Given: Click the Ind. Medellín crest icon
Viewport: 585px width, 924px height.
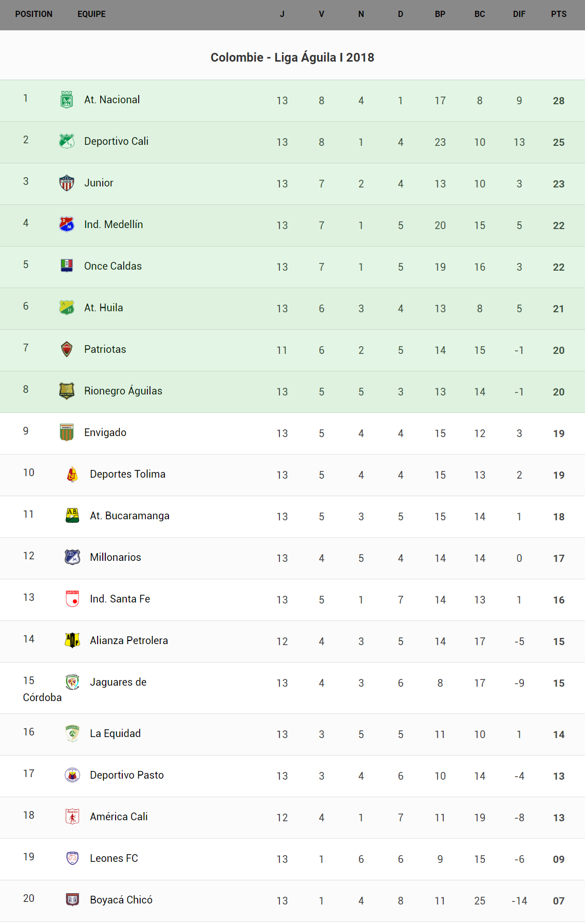Looking at the screenshot, I should click(x=67, y=224).
